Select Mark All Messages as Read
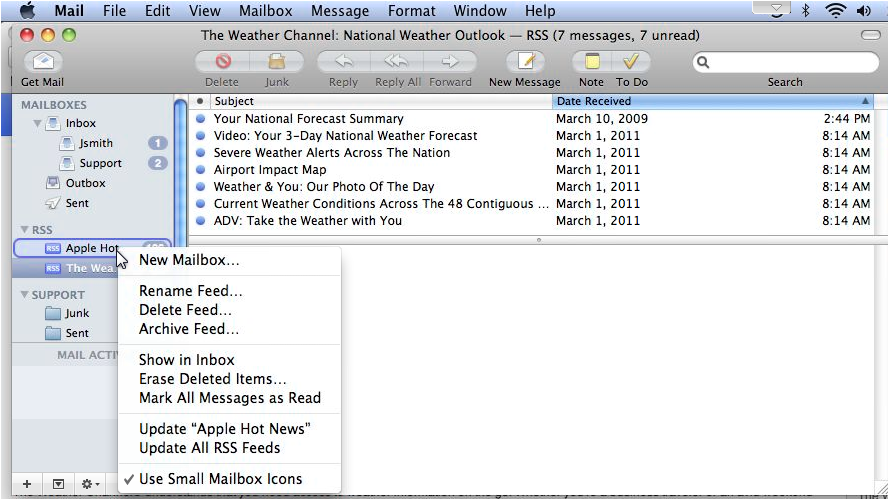889x500 pixels. pyautogui.click(x=229, y=398)
